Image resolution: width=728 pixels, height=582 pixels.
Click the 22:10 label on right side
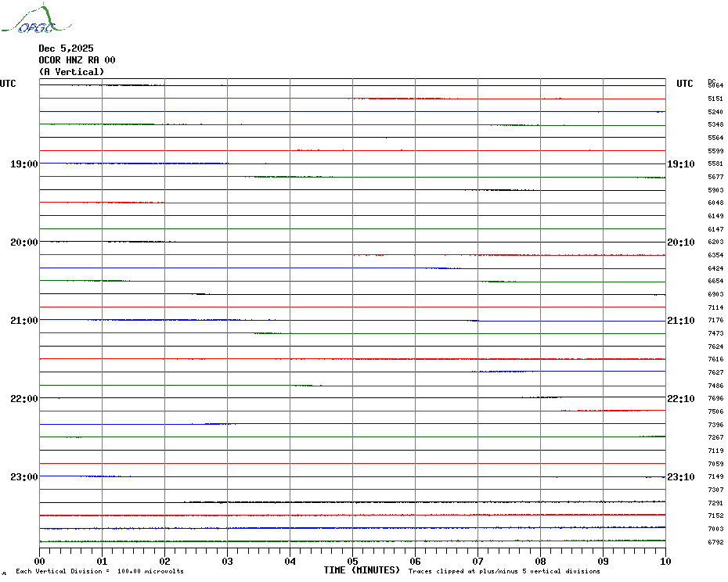tap(680, 399)
